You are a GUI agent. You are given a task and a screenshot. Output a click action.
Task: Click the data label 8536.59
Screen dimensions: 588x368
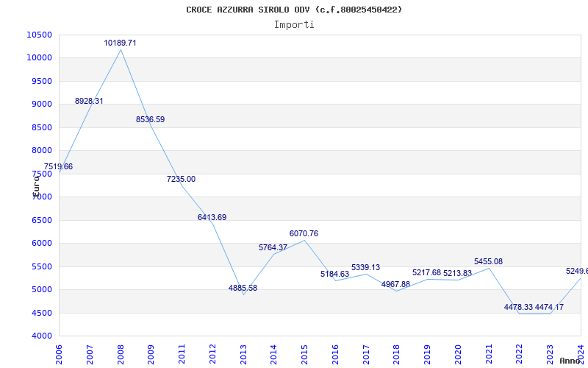point(150,119)
